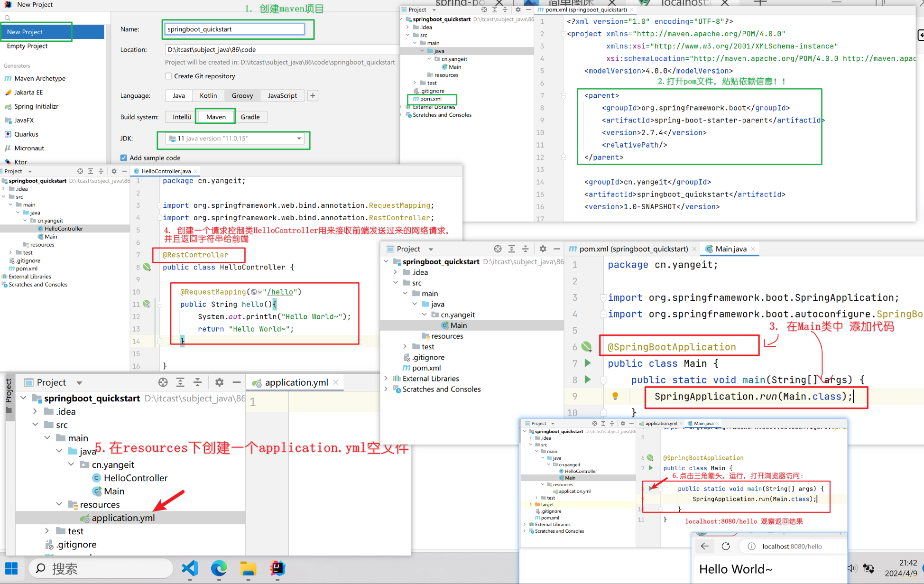Choose Gradle as the build system
The image size is (924, 584).
(250, 117)
